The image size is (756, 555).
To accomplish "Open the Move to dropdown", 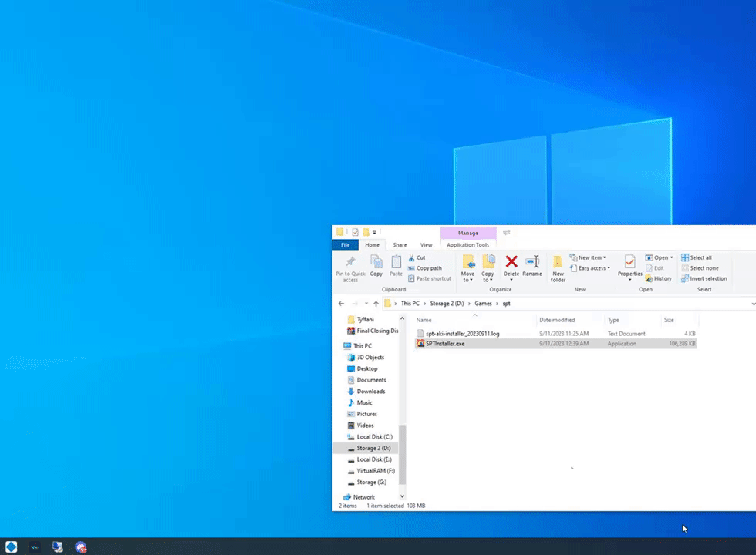I will point(467,268).
